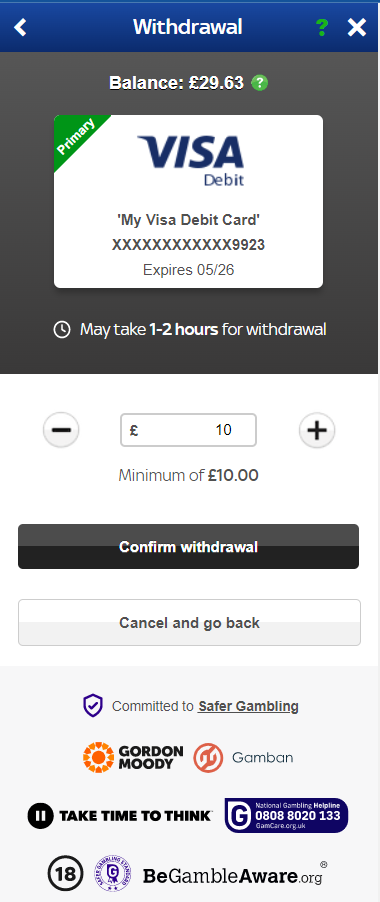Select the clock icon by withdrawal time
The height and width of the screenshot is (902, 380).
[62, 330]
